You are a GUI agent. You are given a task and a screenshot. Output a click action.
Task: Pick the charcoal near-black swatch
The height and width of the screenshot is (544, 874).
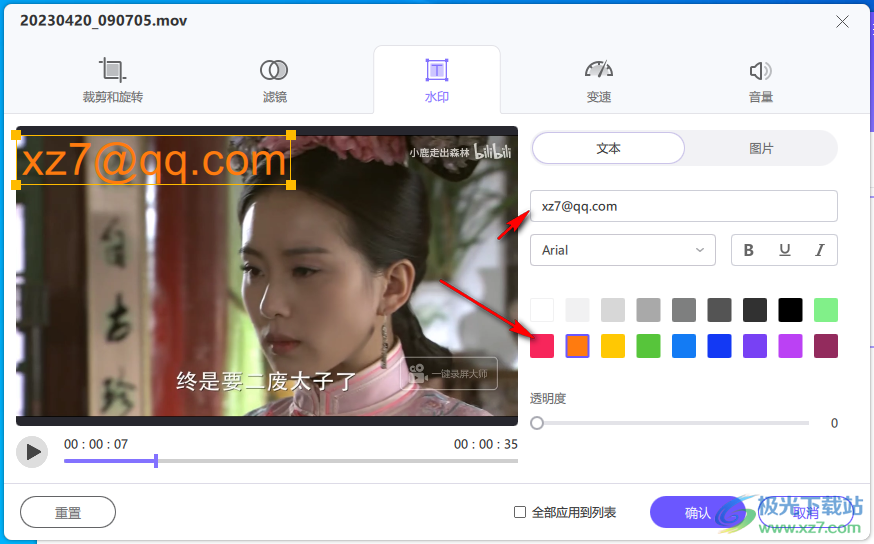click(755, 310)
